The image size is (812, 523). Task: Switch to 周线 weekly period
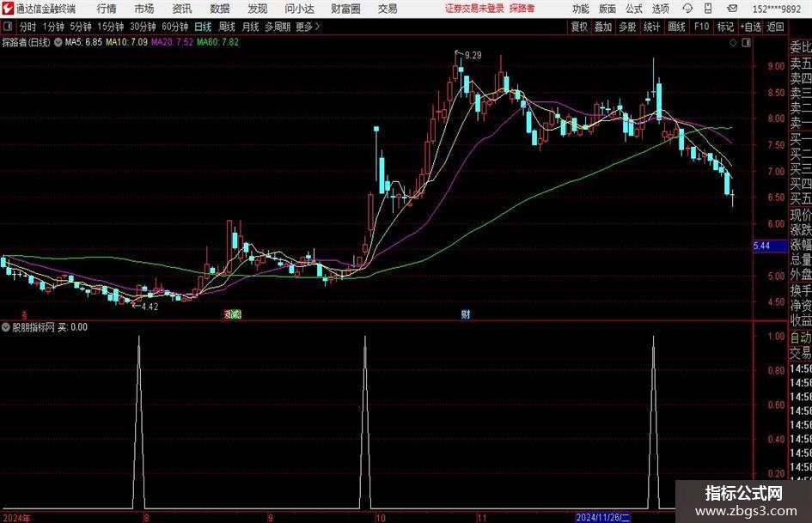tap(227, 27)
